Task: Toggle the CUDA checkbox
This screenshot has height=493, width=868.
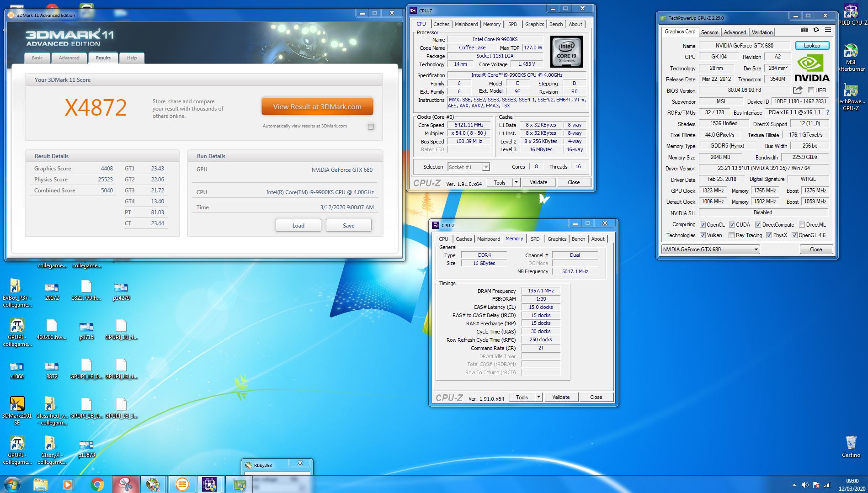Action: (732, 224)
